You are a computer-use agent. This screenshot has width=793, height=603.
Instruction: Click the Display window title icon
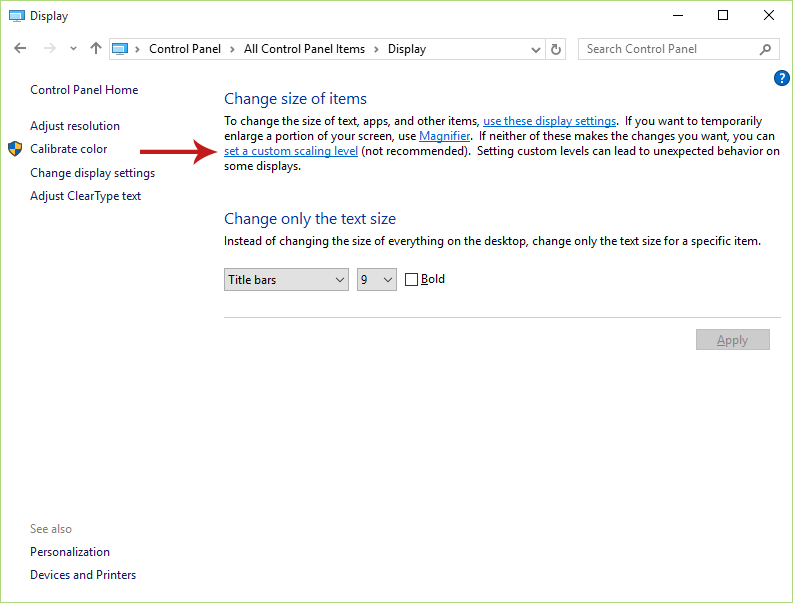coord(17,16)
